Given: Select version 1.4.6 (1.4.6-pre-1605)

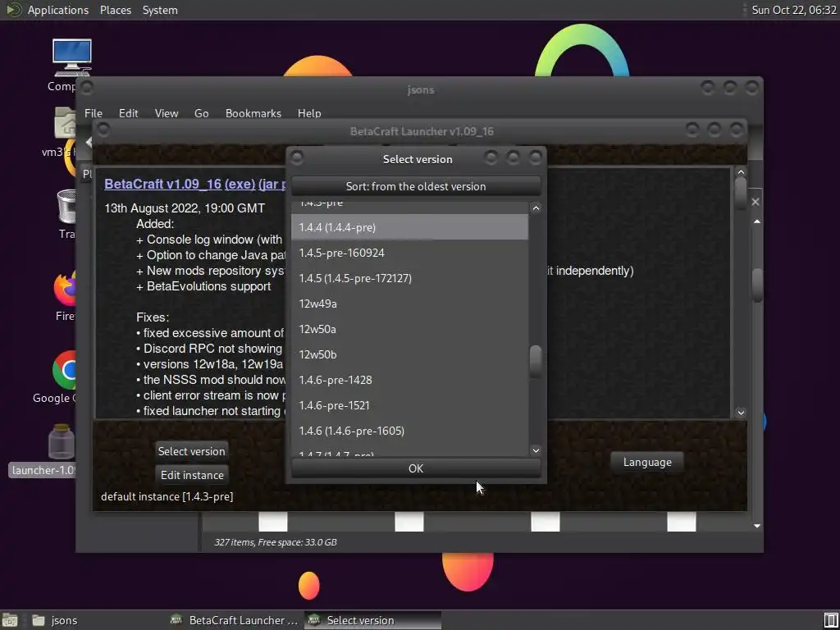Looking at the screenshot, I should coord(410,431).
